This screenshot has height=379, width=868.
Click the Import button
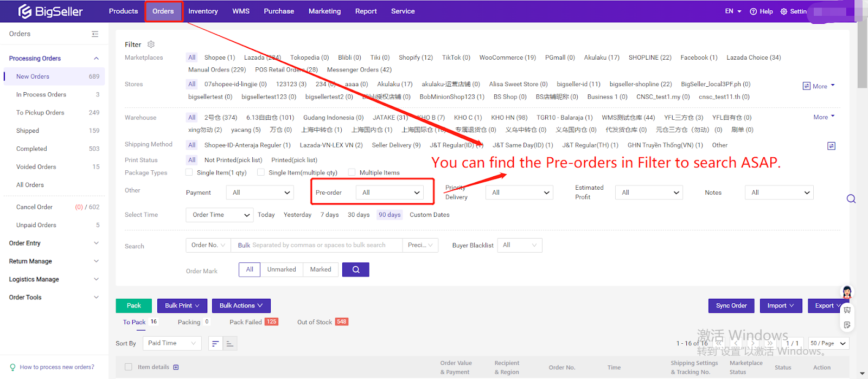[x=781, y=306]
